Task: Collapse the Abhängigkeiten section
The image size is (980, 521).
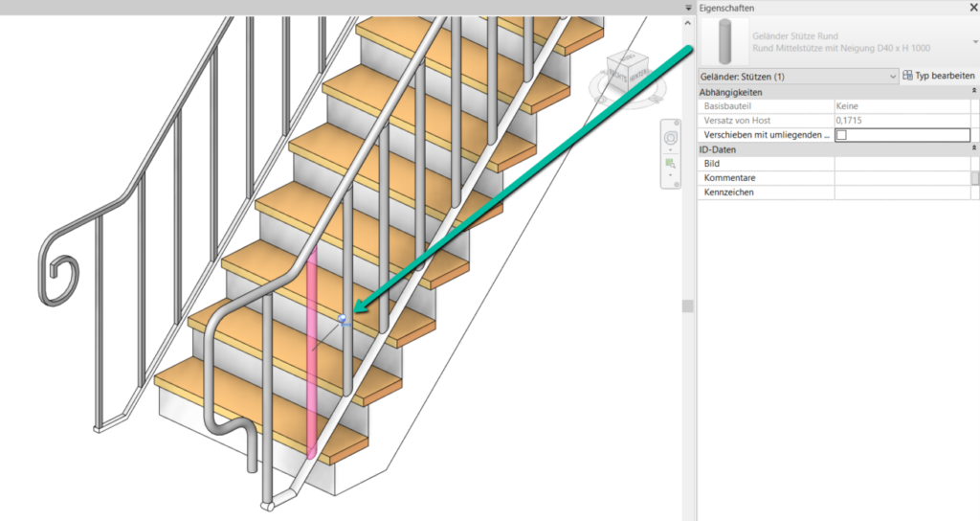Action: click(974, 92)
